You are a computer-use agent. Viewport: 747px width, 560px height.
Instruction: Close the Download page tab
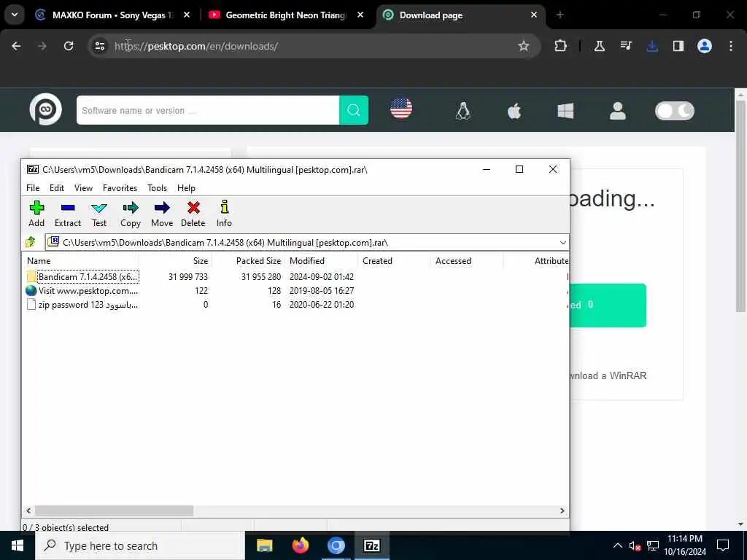click(x=534, y=15)
